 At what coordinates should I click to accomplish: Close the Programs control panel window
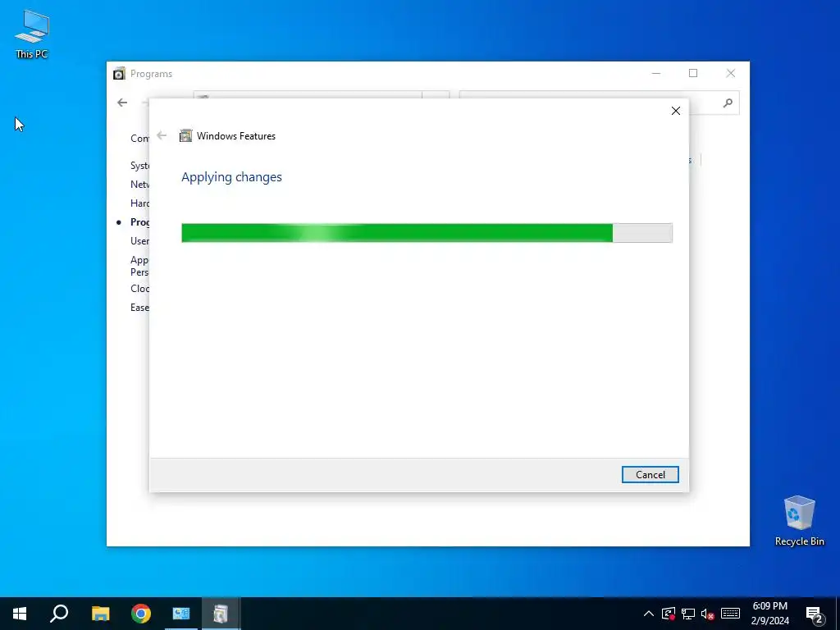coord(731,73)
